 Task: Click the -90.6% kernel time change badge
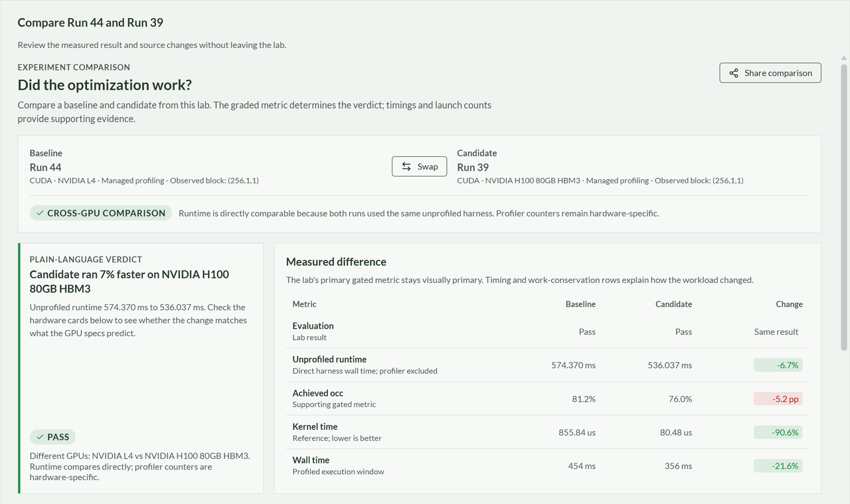(x=778, y=432)
